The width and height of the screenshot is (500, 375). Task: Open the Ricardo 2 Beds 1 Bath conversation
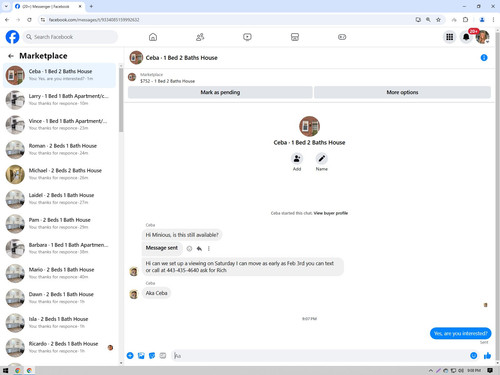(x=59, y=347)
